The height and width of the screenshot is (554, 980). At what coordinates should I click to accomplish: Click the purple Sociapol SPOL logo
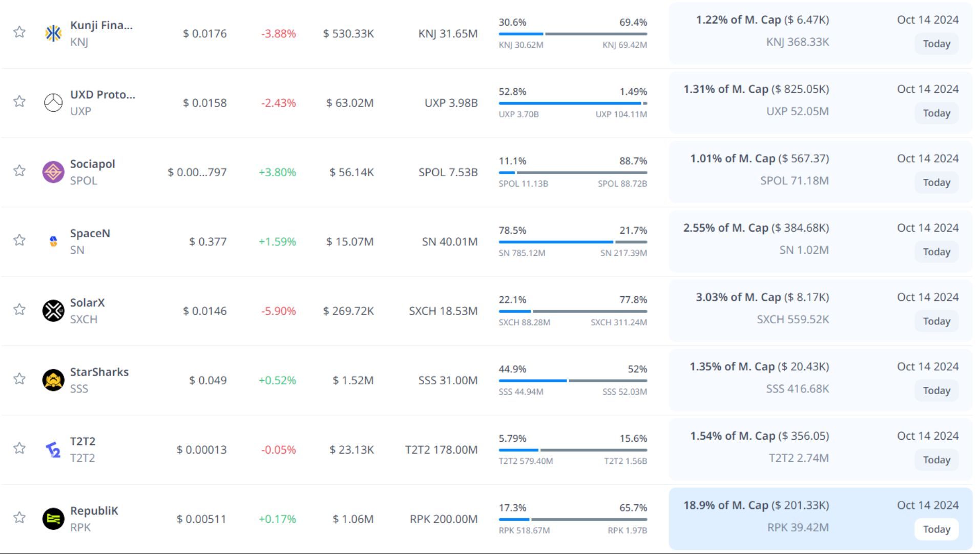pyautogui.click(x=53, y=172)
